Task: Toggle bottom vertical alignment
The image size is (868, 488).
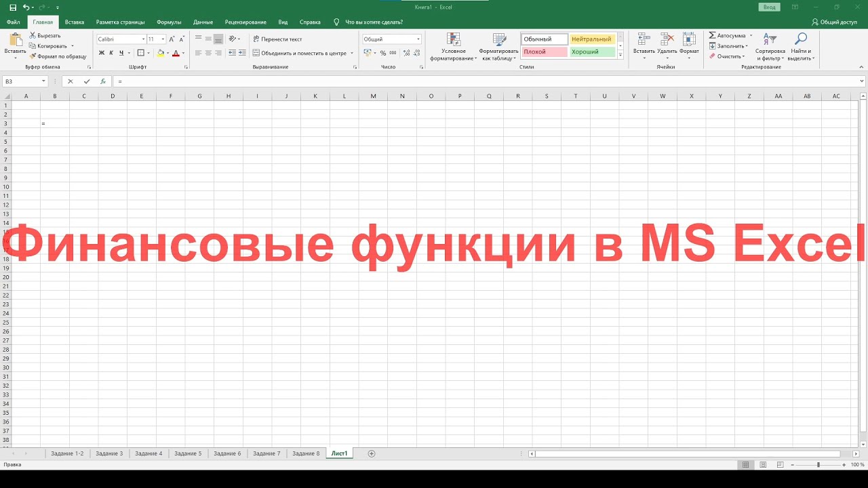Action: point(219,39)
